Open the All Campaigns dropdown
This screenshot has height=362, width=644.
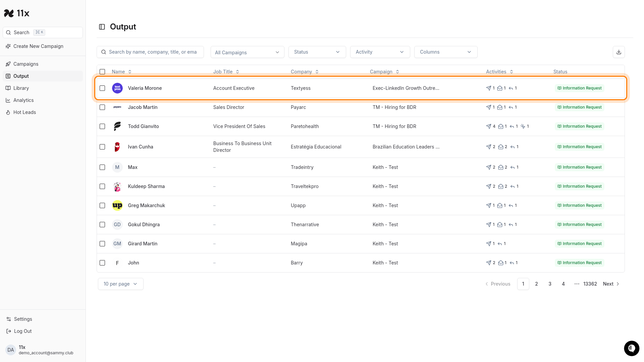coord(248,52)
